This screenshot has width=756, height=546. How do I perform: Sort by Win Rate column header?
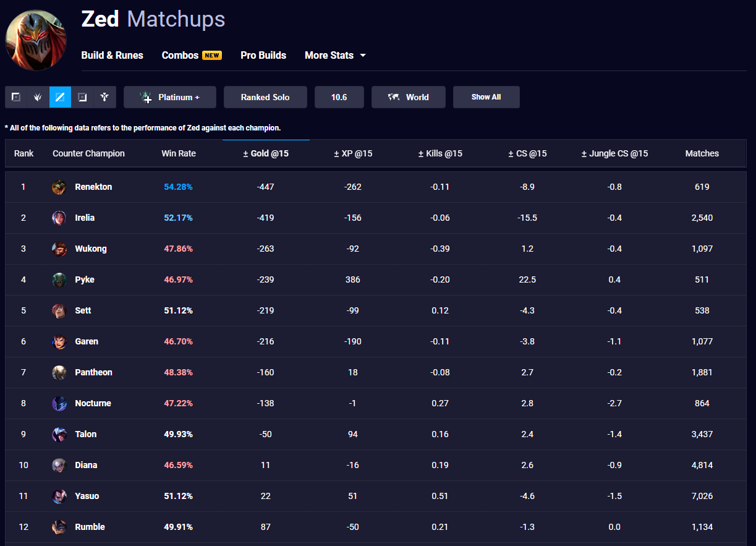click(x=179, y=153)
